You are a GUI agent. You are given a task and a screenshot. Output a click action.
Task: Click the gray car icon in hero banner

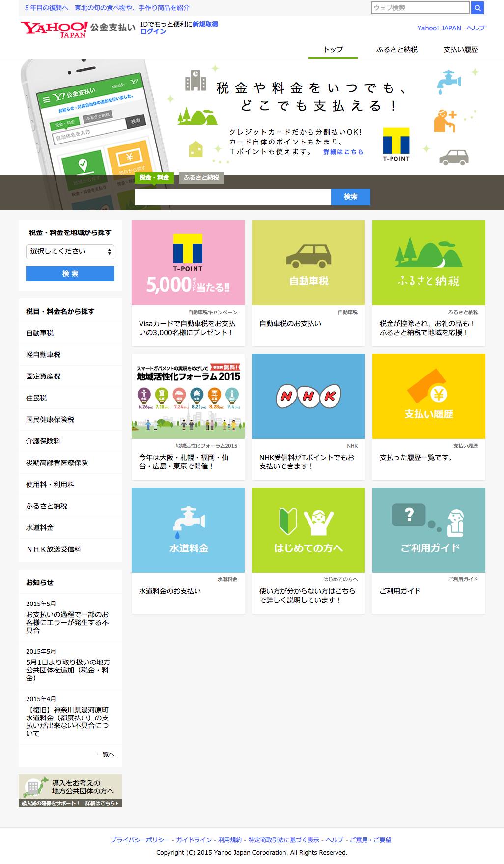(x=453, y=156)
